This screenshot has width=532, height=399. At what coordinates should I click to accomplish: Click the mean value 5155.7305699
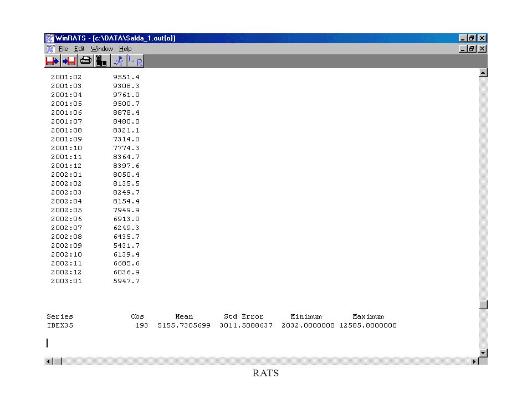tap(184, 325)
